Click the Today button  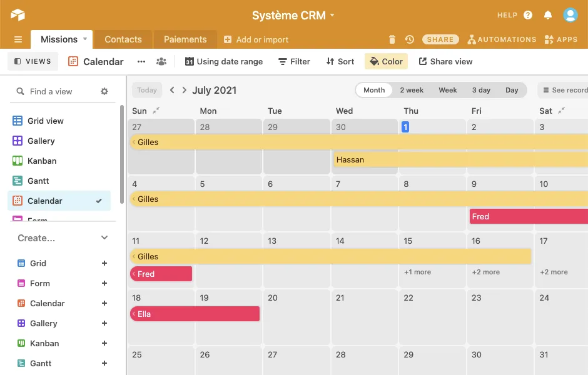coord(146,90)
